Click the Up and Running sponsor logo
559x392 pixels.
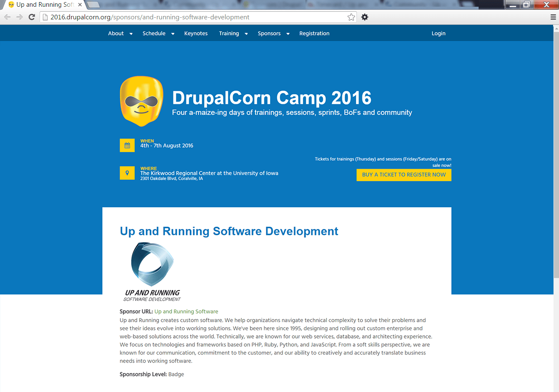pyautogui.click(x=152, y=272)
